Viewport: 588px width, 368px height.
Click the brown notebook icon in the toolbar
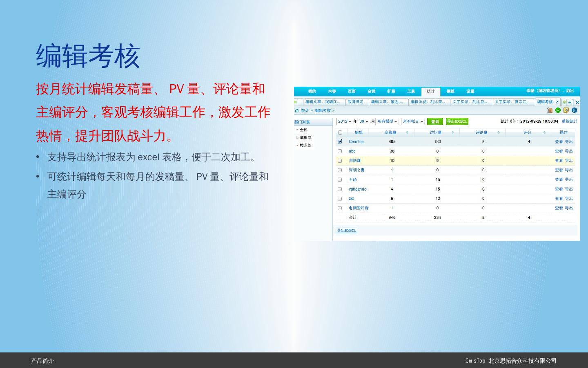point(550,110)
